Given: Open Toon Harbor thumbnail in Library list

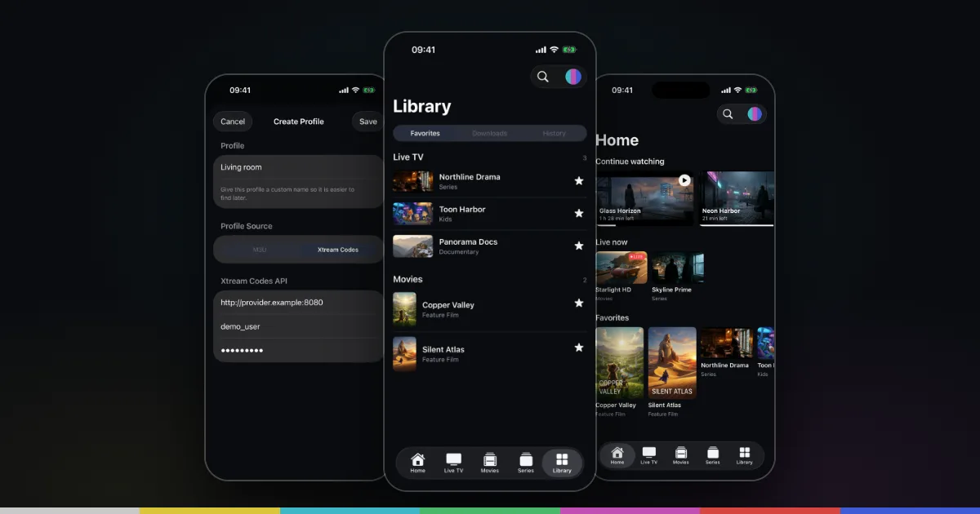Looking at the screenshot, I should [x=412, y=214].
